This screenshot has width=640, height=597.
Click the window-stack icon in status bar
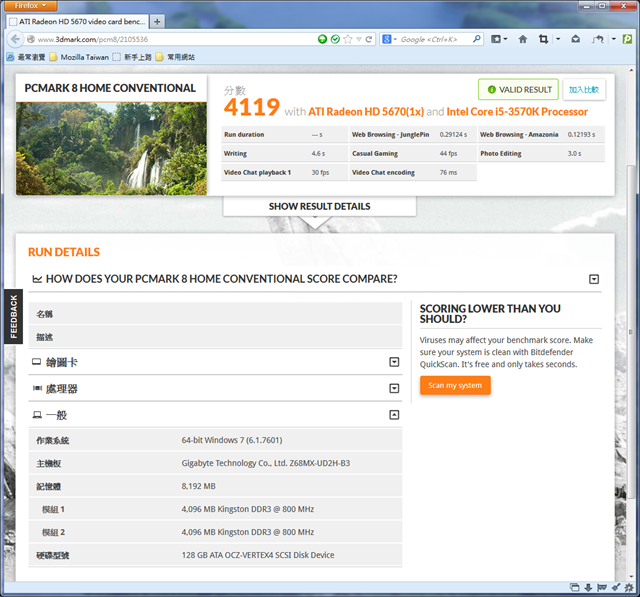coord(575,588)
